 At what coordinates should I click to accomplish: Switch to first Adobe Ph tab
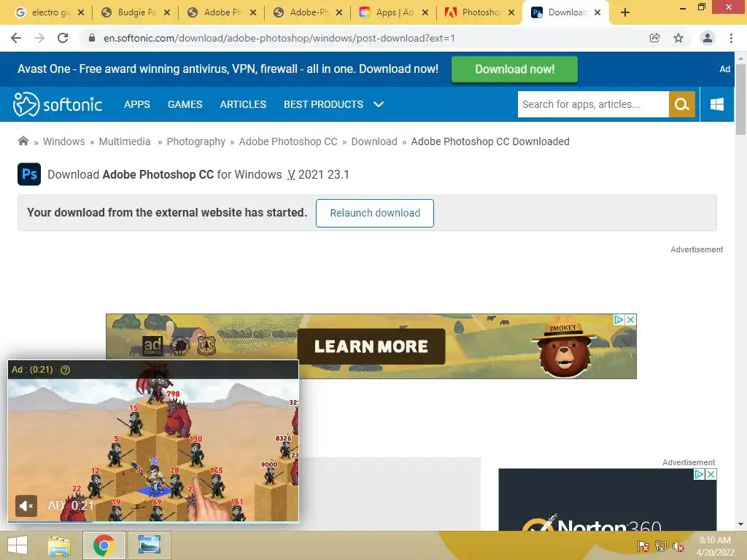[222, 12]
